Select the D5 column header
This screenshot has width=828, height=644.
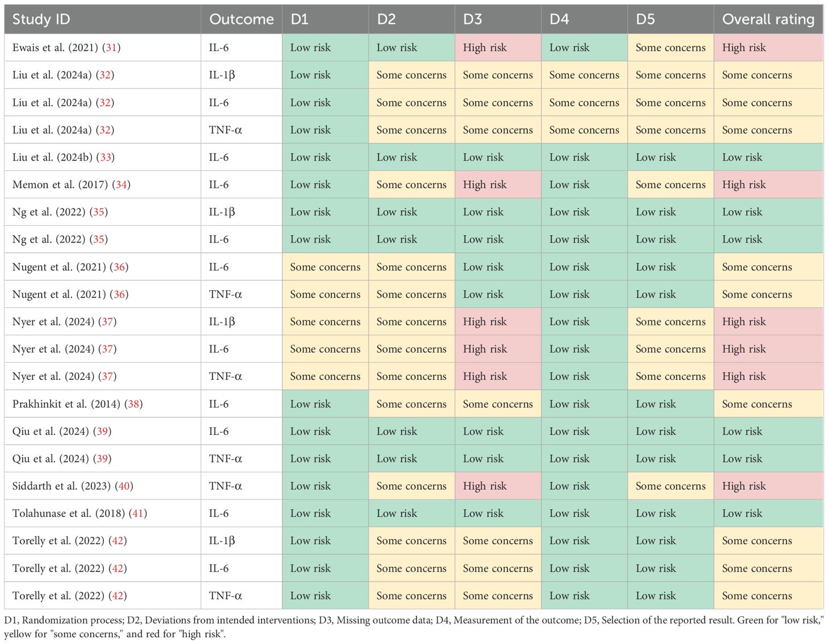[x=645, y=19]
